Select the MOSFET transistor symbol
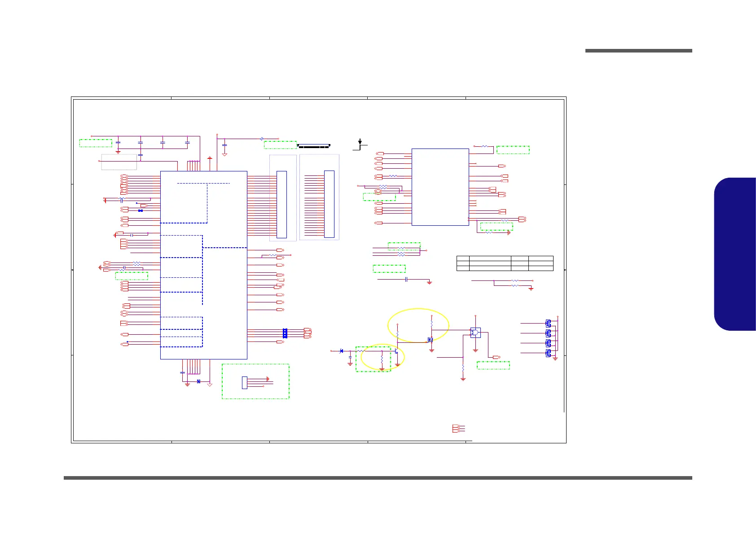The image size is (756, 534). 431,340
